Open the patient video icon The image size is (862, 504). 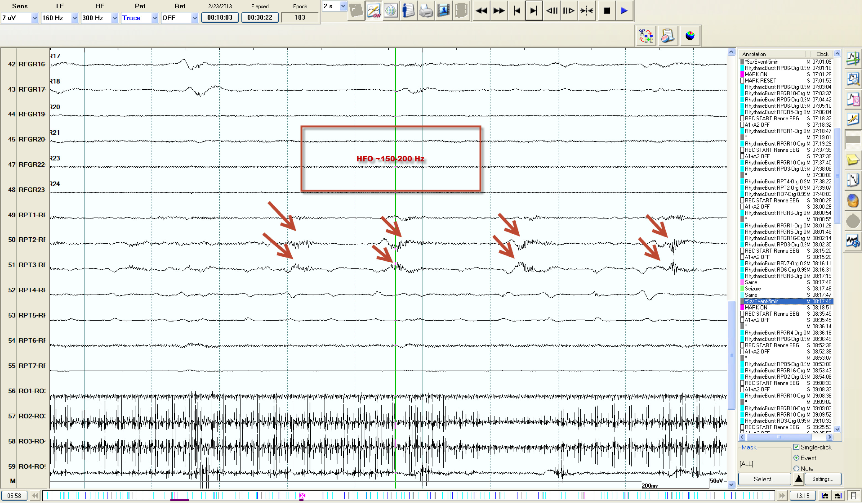(x=444, y=11)
